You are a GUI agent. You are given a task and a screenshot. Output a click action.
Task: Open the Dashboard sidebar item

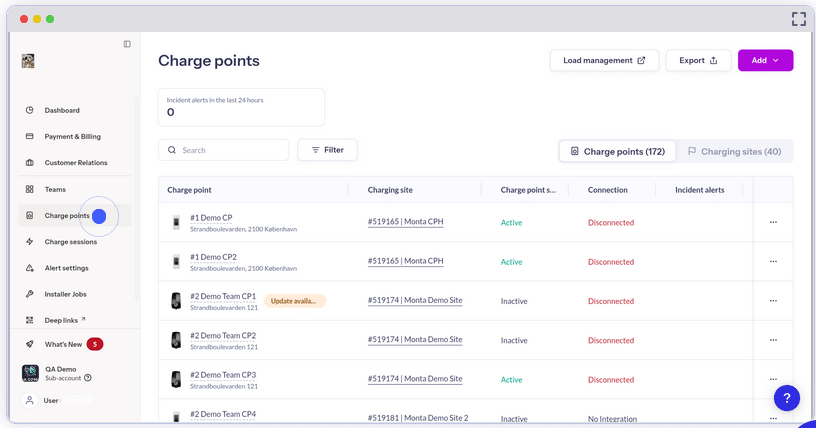pos(62,110)
